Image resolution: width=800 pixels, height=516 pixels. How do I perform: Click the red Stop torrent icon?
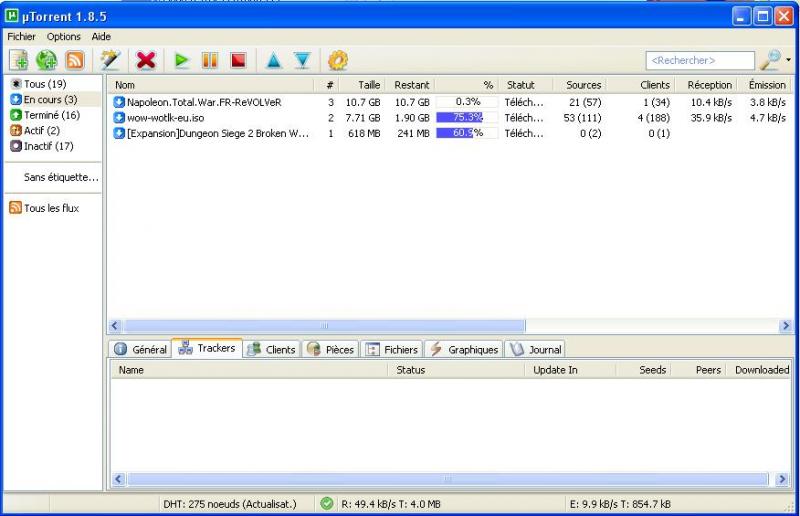tap(238, 60)
